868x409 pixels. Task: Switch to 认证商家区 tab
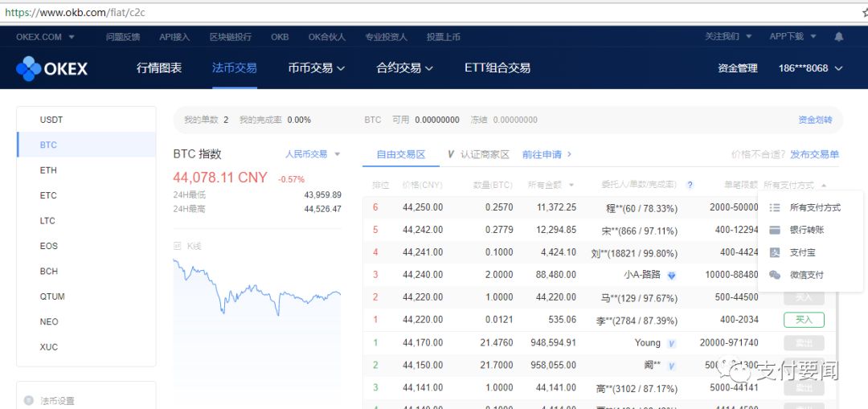click(478, 154)
